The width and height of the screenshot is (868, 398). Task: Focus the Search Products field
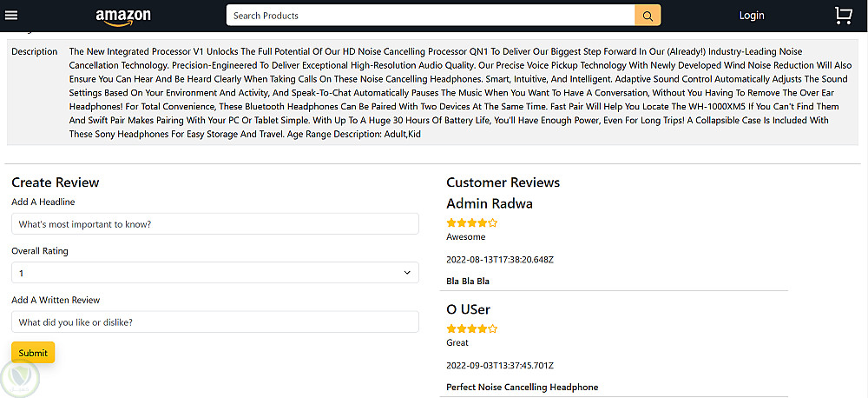click(x=431, y=16)
